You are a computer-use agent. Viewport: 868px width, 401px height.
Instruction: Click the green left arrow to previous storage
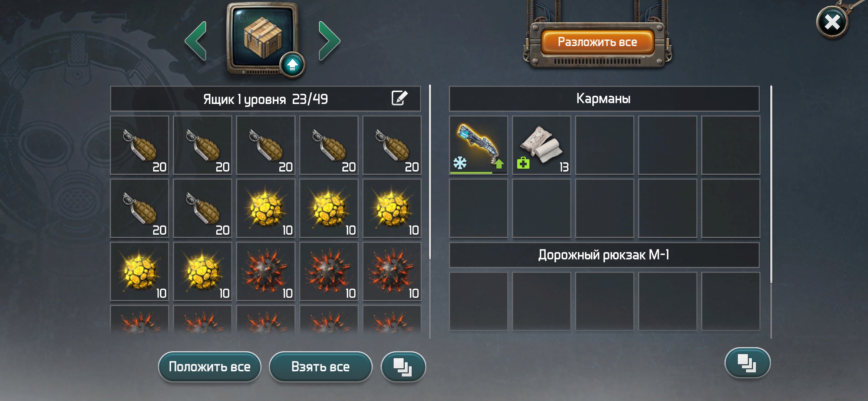click(195, 41)
